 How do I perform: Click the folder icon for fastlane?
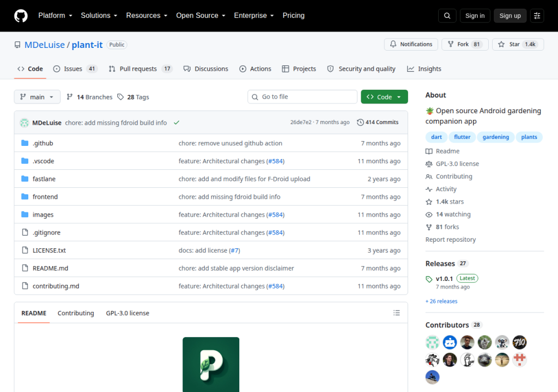click(25, 179)
